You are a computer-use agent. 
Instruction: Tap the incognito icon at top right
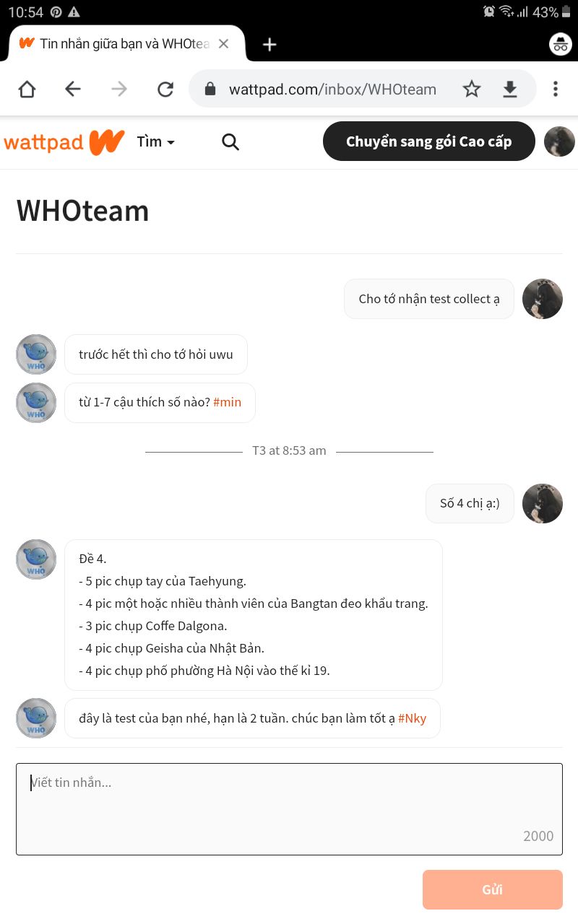click(561, 44)
